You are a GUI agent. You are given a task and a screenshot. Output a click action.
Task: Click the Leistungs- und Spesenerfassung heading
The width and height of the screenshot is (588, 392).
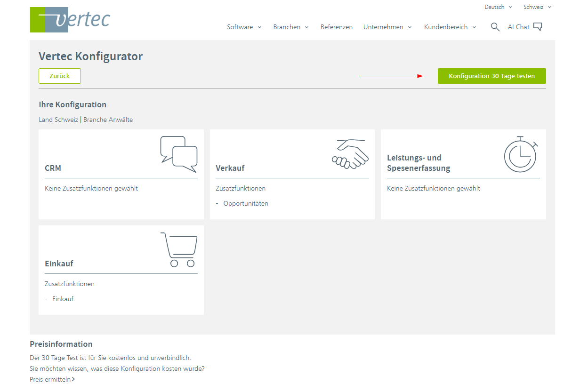coord(419,163)
